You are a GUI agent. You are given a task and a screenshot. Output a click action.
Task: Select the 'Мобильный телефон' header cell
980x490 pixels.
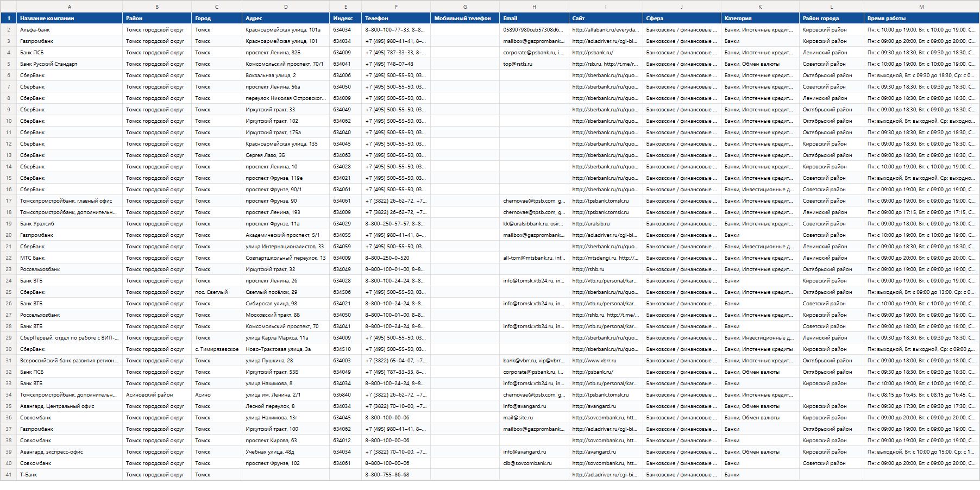click(465, 18)
